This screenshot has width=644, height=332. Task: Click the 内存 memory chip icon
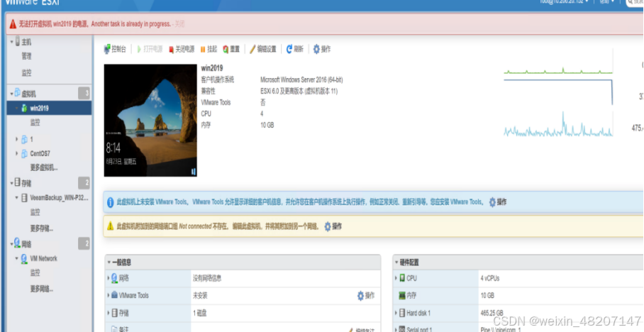pyautogui.click(x=402, y=295)
